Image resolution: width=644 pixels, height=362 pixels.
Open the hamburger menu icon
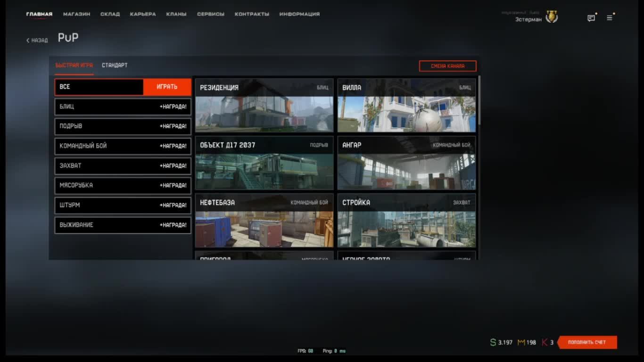pyautogui.click(x=609, y=18)
